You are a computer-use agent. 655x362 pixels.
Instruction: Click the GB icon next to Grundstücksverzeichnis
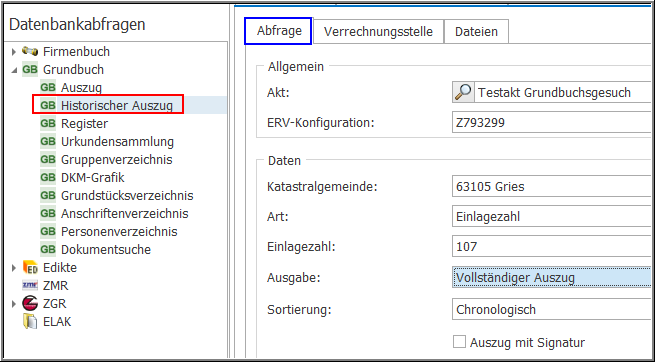pyautogui.click(x=48, y=195)
